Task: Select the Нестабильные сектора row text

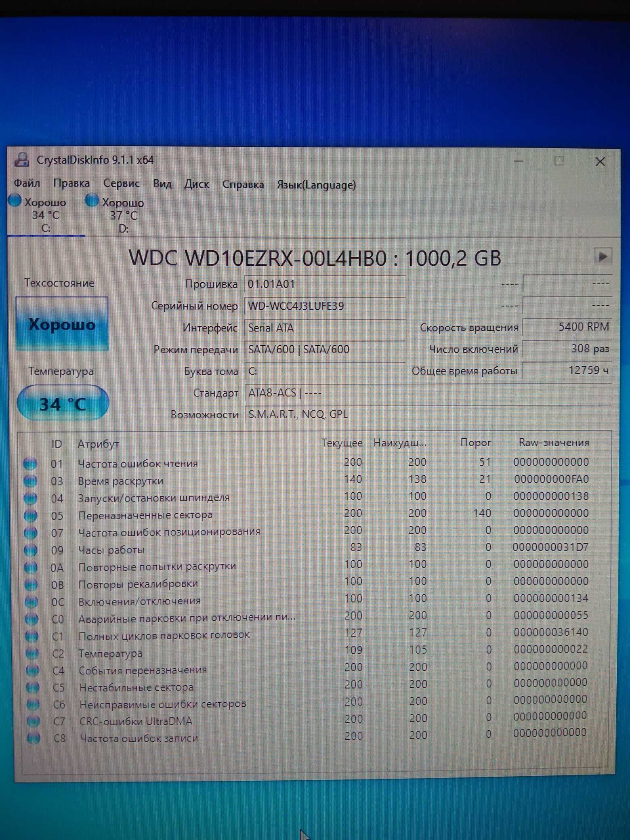Action: [x=136, y=687]
